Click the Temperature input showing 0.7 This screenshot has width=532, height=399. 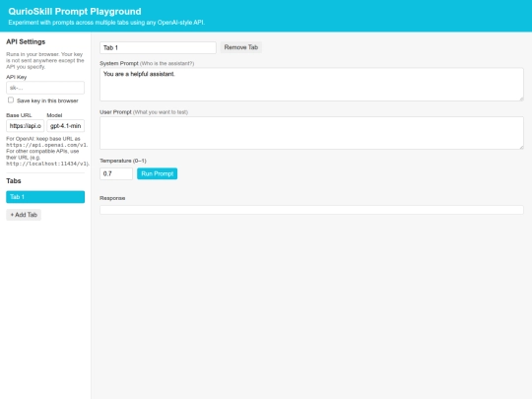116,173
